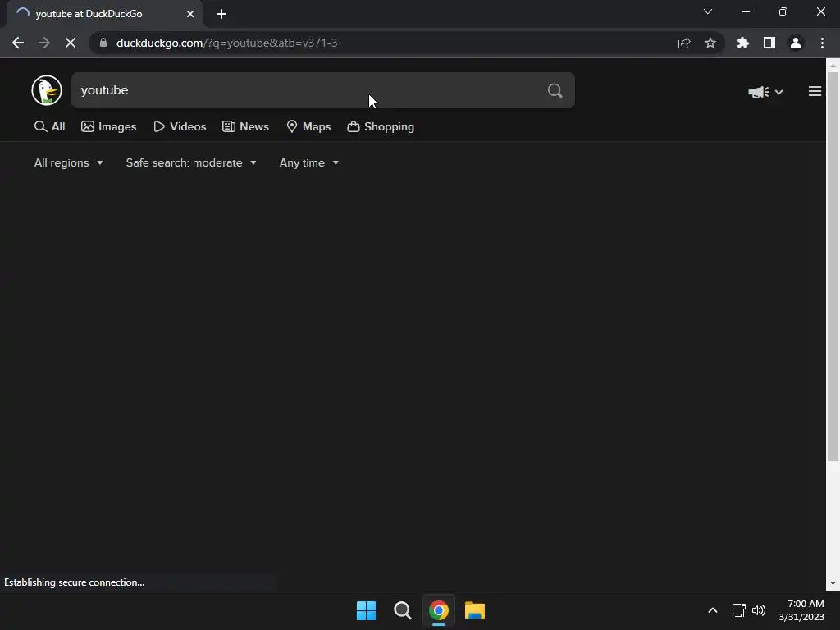Click the scrollbar down arrow
The width and height of the screenshot is (840, 630).
coord(833,583)
